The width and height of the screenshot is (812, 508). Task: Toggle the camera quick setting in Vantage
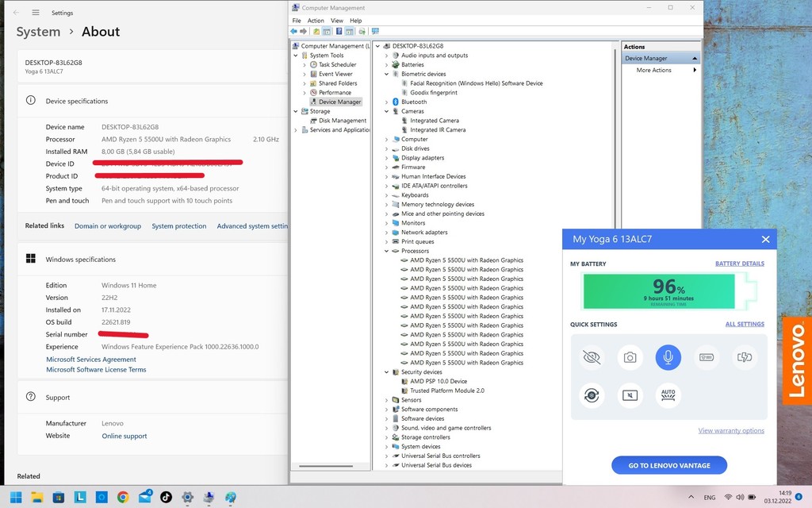(630, 357)
